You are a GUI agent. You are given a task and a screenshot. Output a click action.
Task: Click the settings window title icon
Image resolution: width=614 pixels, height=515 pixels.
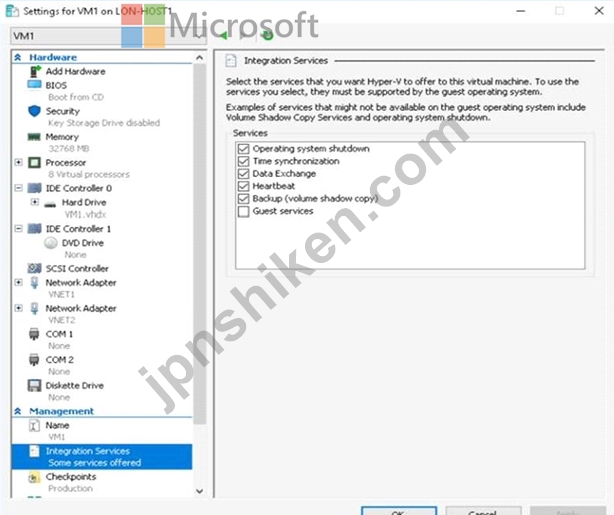point(12,11)
